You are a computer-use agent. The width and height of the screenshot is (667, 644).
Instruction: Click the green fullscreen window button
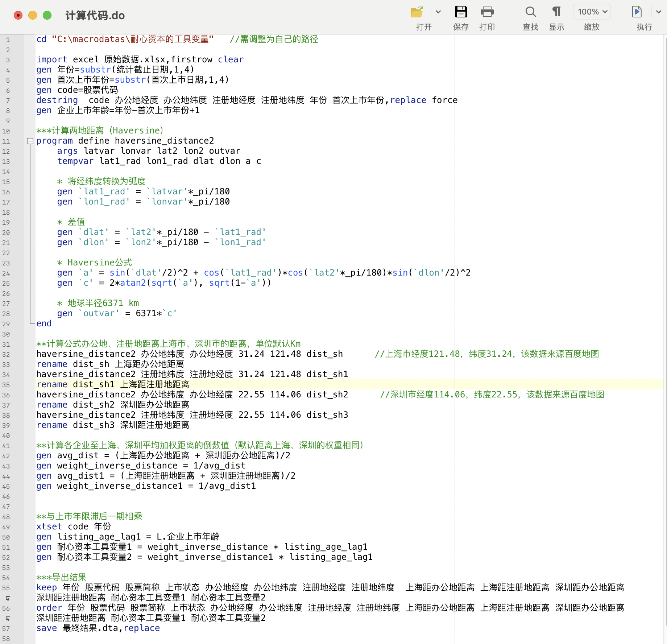47,15
